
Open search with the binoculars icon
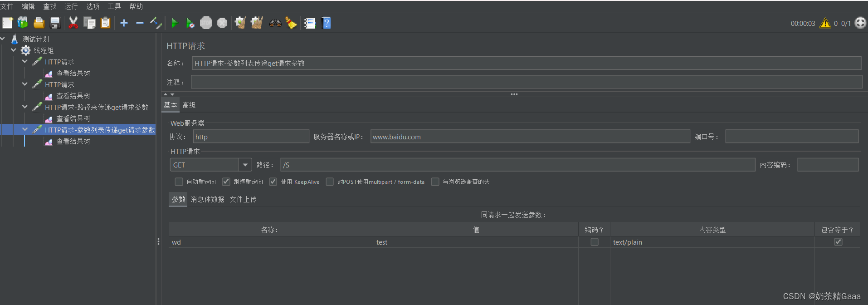point(275,23)
